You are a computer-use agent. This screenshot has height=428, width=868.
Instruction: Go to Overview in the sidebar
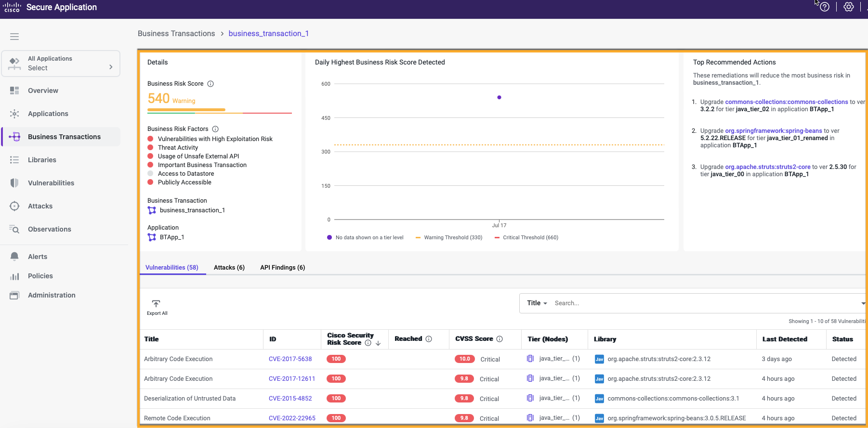click(43, 91)
